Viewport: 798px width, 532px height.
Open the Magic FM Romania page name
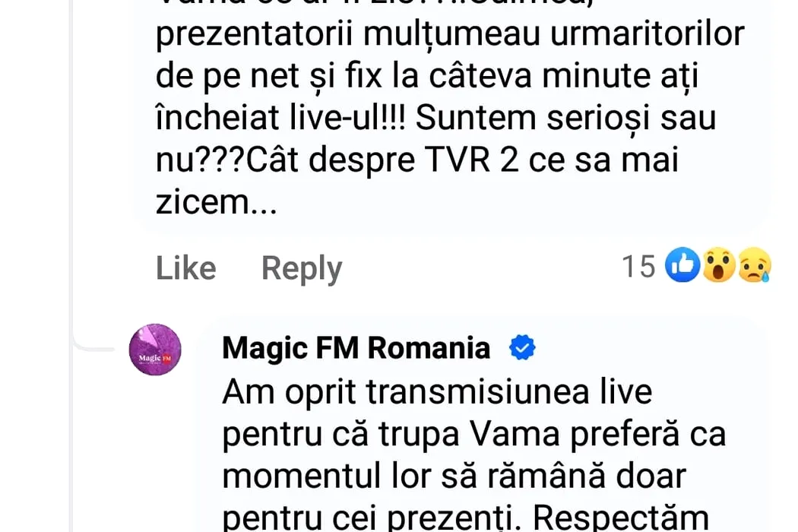tap(356, 348)
